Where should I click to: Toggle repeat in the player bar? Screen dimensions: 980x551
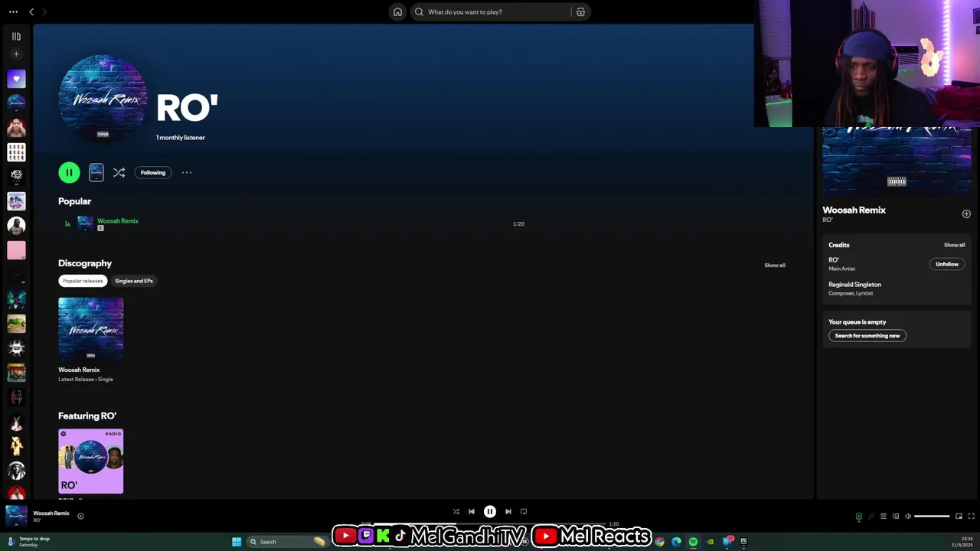pos(524,511)
